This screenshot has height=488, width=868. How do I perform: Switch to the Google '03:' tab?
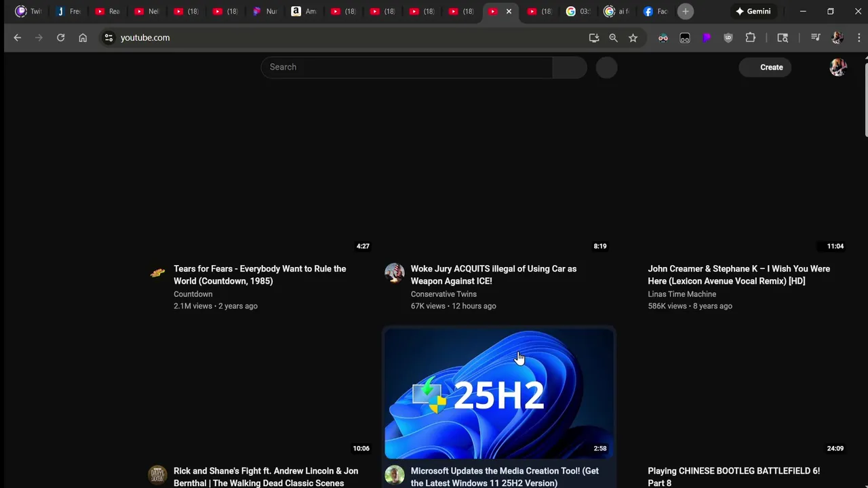578,12
